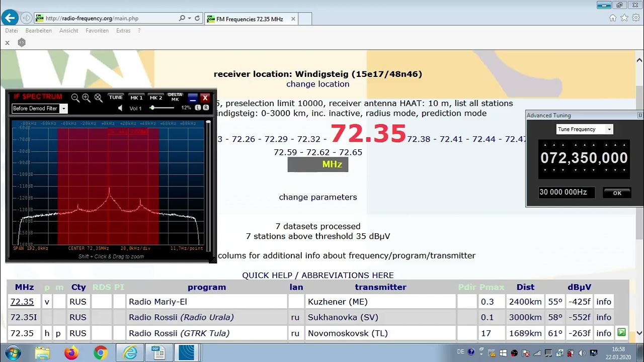Go back with the browser back arrow

pyautogui.click(x=10, y=18)
